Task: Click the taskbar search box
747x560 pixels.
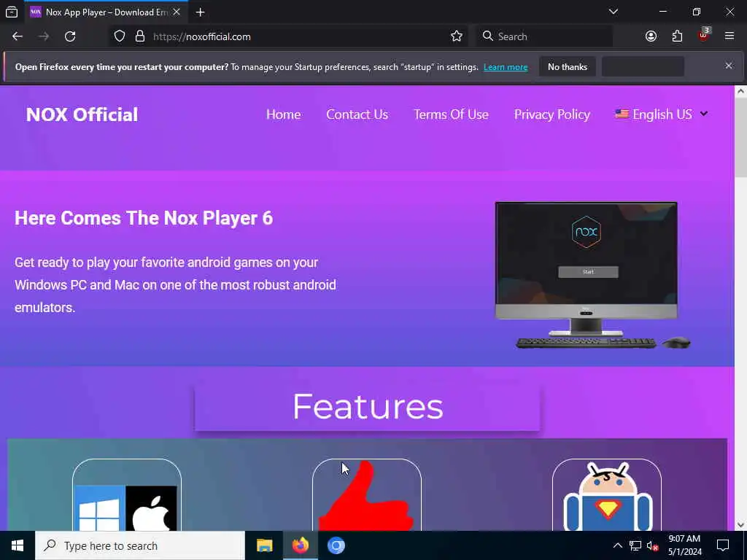Action: coord(140,545)
